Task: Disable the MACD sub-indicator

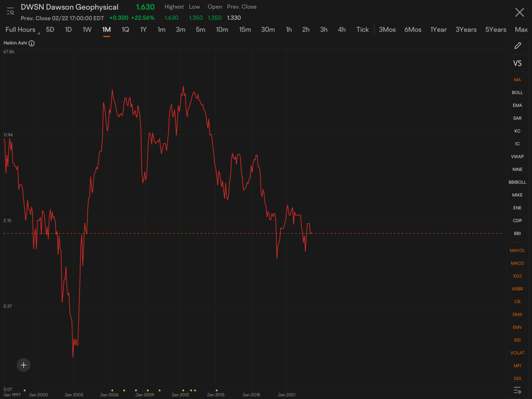Action: (x=517, y=263)
